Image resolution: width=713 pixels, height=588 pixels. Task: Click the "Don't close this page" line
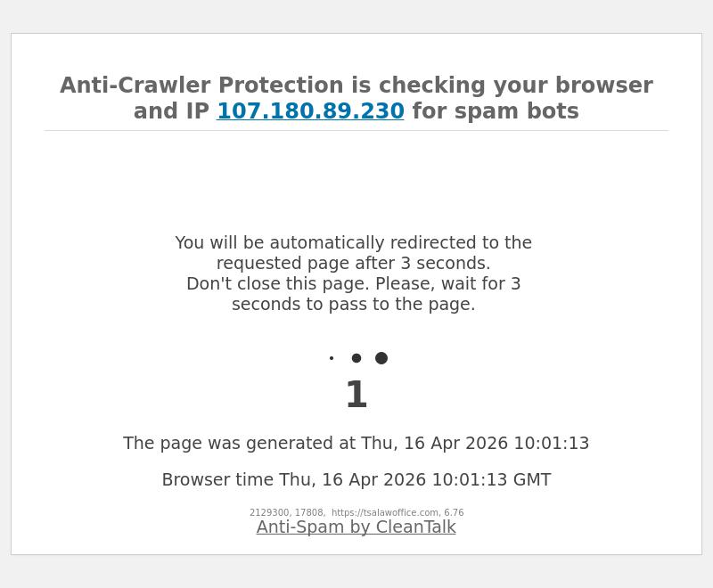353,284
